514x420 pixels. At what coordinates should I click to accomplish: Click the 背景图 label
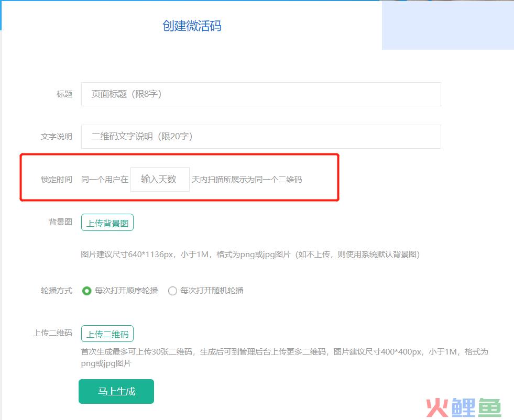(61, 222)
